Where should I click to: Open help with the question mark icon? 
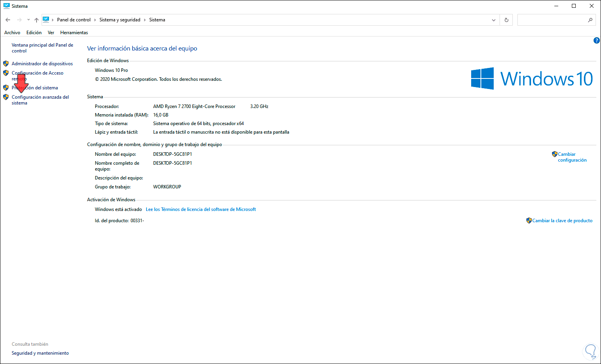click(x=597, y=40)
